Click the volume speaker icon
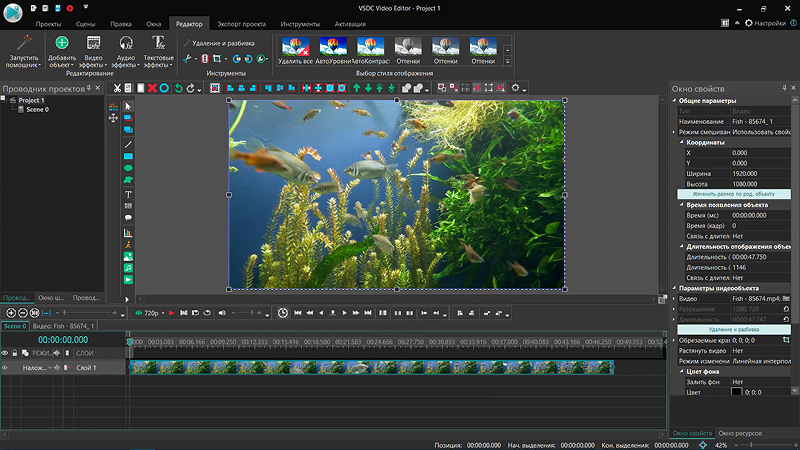The width and height of the screenshot is (800, 450). click(x=222, y=313)
